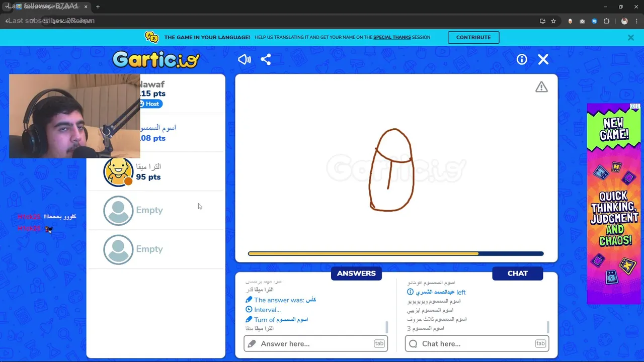Close the current browser tab

pos(86,7)
